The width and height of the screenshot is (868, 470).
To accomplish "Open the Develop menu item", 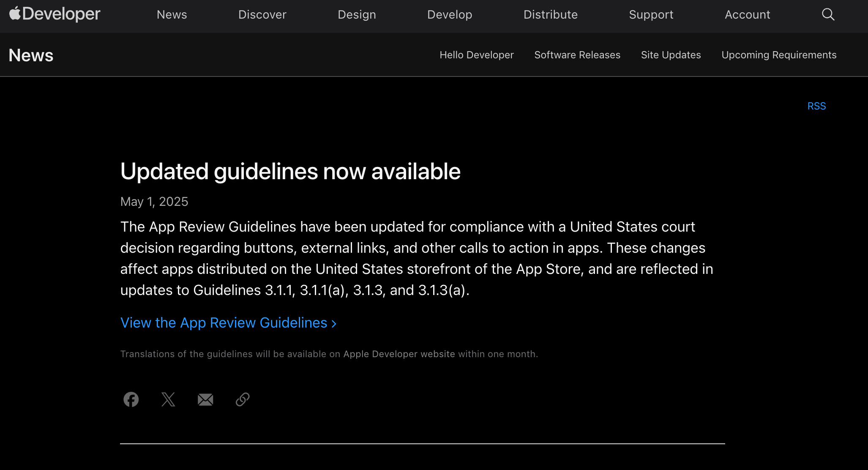I will (450, 14).
